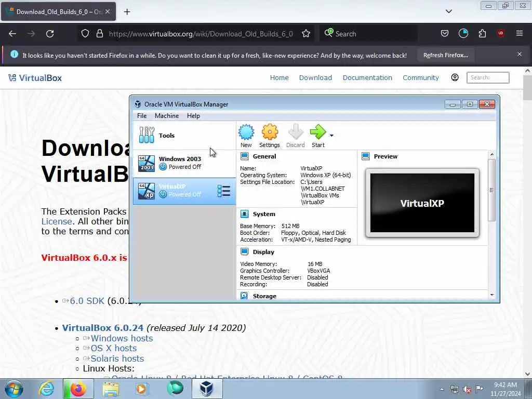Click the muted volume tray icon
The width and height of the screenshot is (532, 399).
pyautogui.click(x=467, y=390)
